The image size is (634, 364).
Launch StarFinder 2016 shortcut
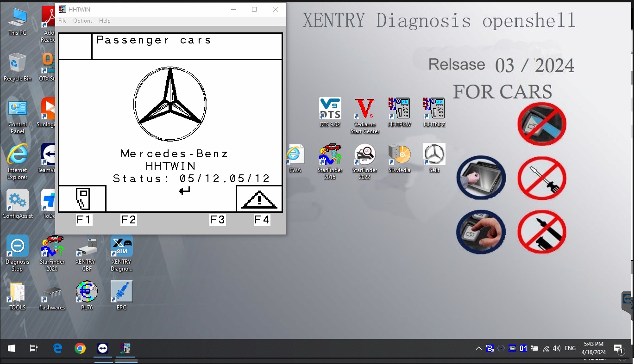coord(330,161)
